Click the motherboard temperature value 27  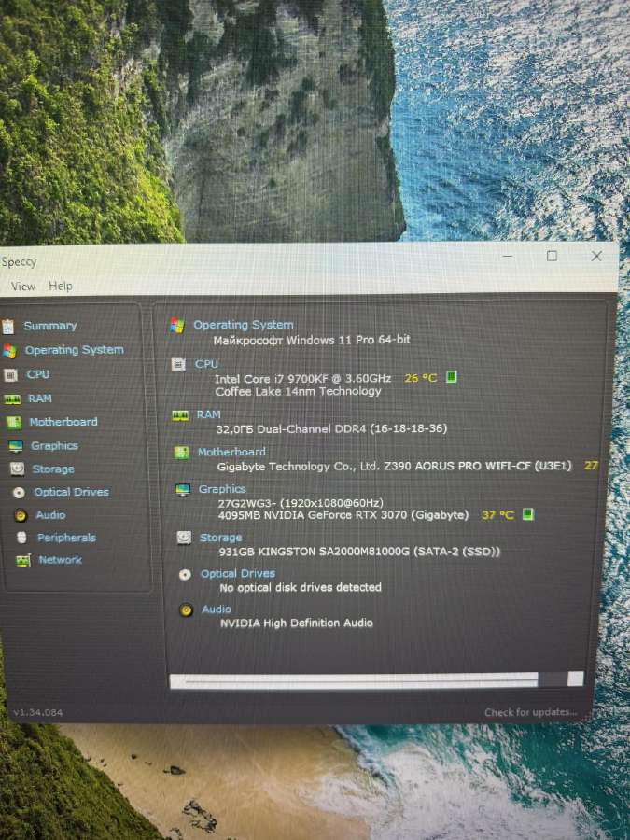point(591,466)
